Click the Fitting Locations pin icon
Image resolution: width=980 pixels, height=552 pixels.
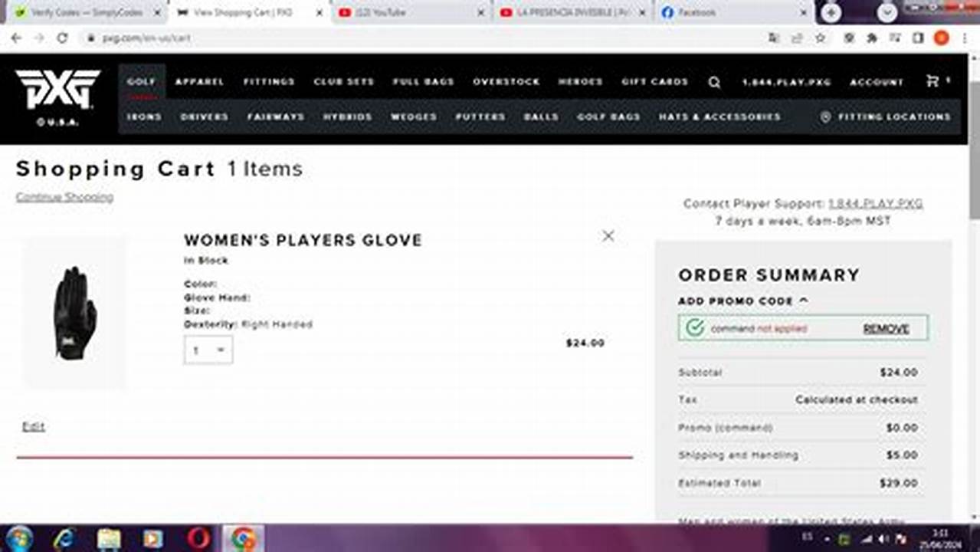pos(825,117)
